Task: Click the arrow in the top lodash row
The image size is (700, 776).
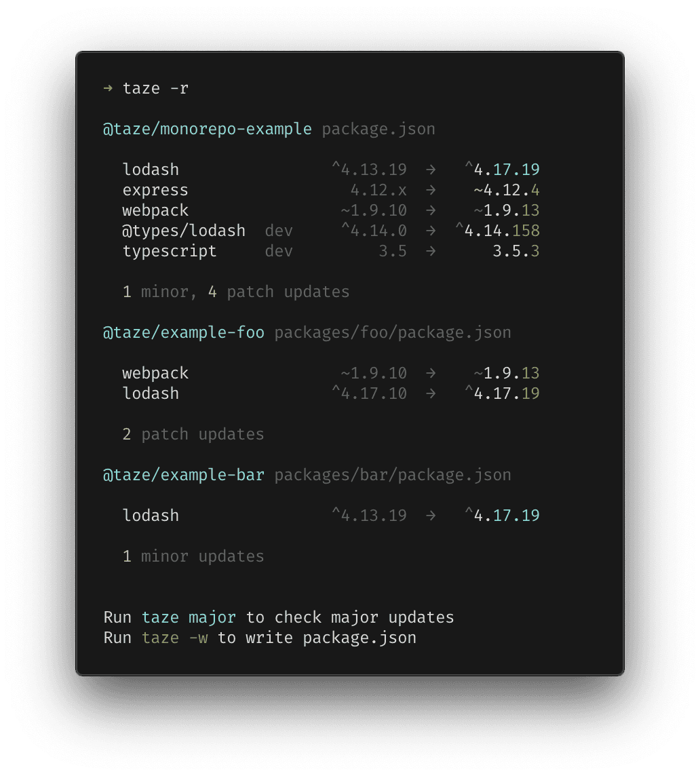Action: [431, 170]
